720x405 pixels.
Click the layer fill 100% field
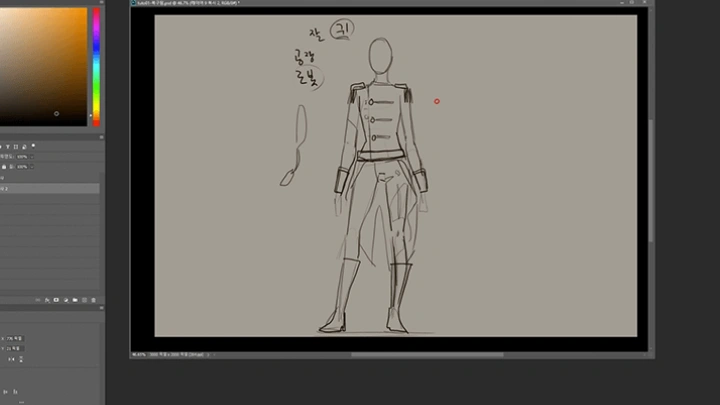[x=22, y=167]
